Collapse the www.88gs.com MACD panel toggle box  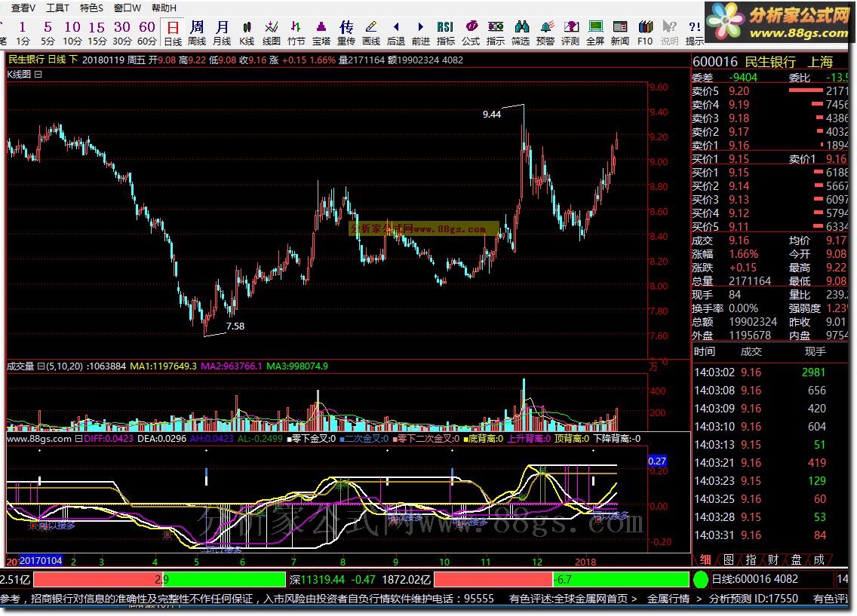78,439
